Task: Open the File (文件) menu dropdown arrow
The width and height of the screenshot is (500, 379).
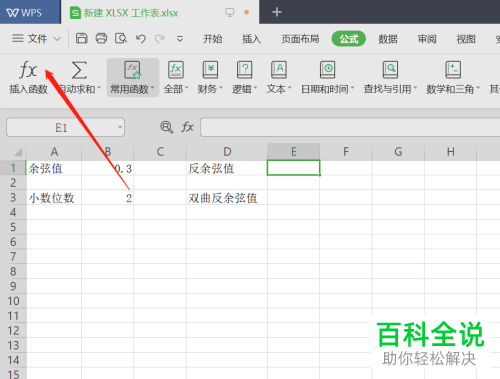Action: pyautogui.click(x=57, y=39)
